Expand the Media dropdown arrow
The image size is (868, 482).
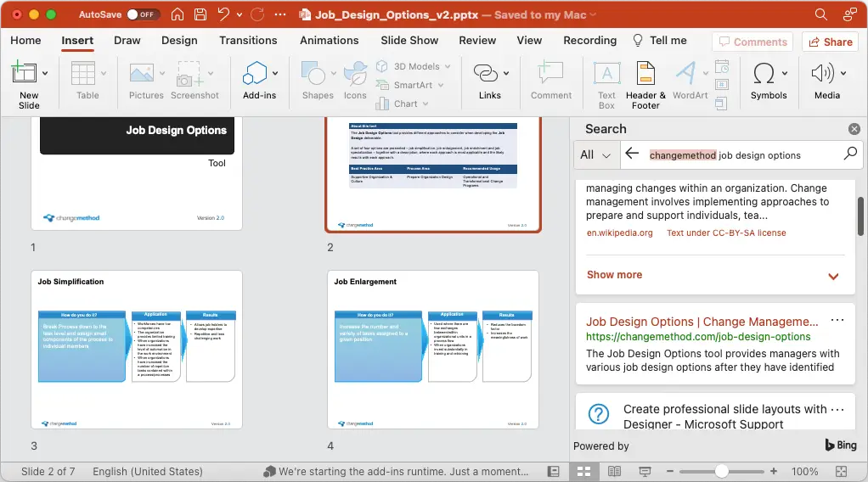click(843, 73)
